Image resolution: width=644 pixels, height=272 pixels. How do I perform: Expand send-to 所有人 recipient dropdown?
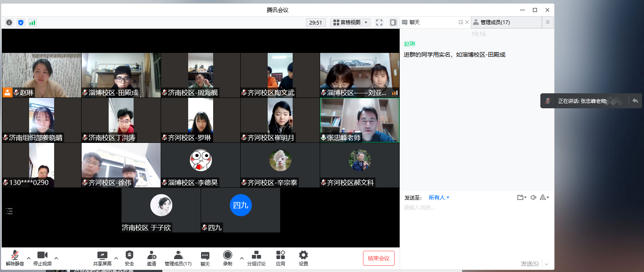(439, 197)
